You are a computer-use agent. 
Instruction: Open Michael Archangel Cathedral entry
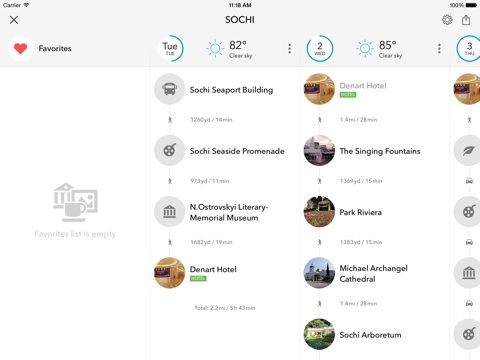pyautogui.click(x=373, y=274)
